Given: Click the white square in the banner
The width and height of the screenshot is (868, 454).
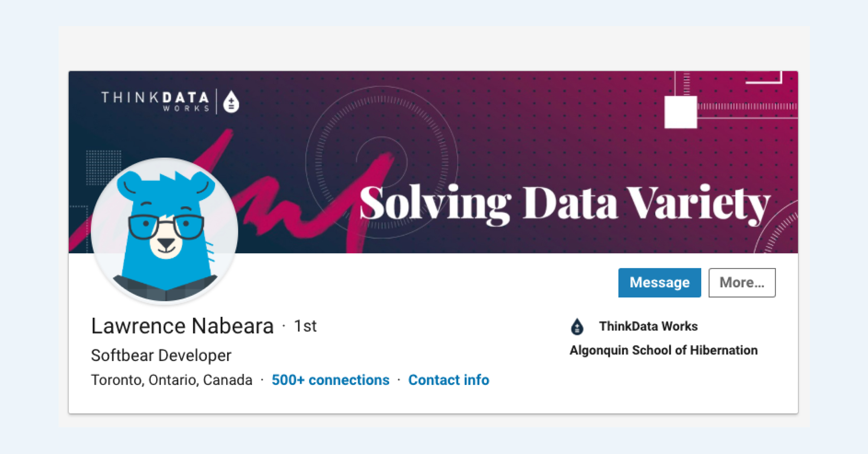Looking at the screenshot, I should [x=681, y=112].
